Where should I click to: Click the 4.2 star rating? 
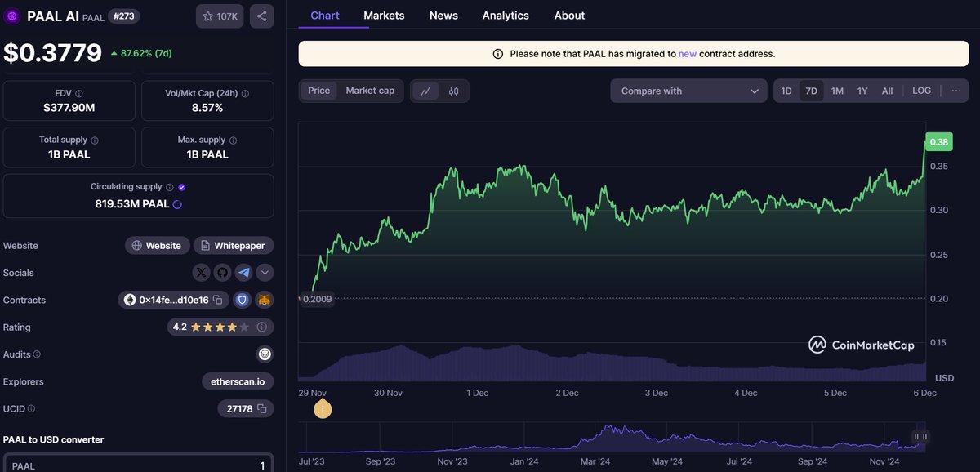tap(220, 327)
